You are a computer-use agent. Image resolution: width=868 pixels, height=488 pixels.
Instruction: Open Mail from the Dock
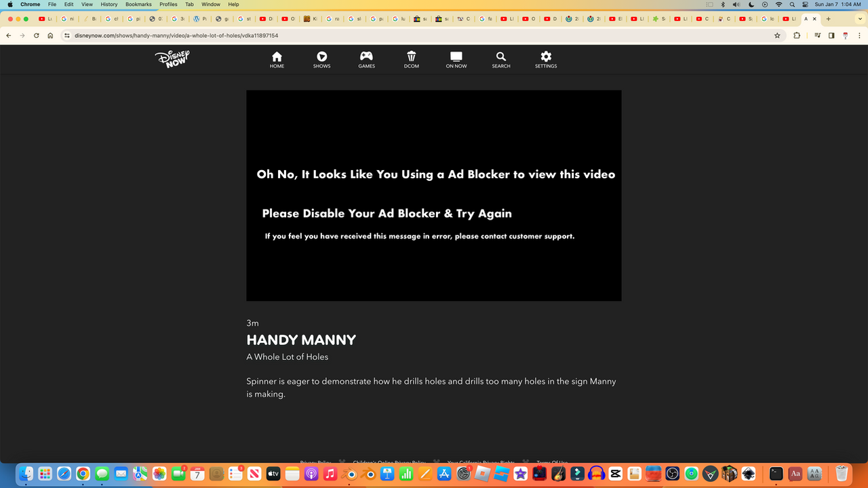[x=121, y=473]
